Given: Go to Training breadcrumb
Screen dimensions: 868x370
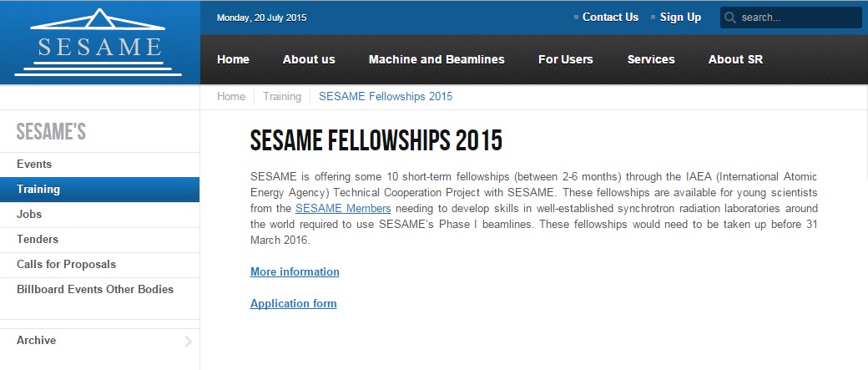Looking at the screenshot, I should (282, 96).
